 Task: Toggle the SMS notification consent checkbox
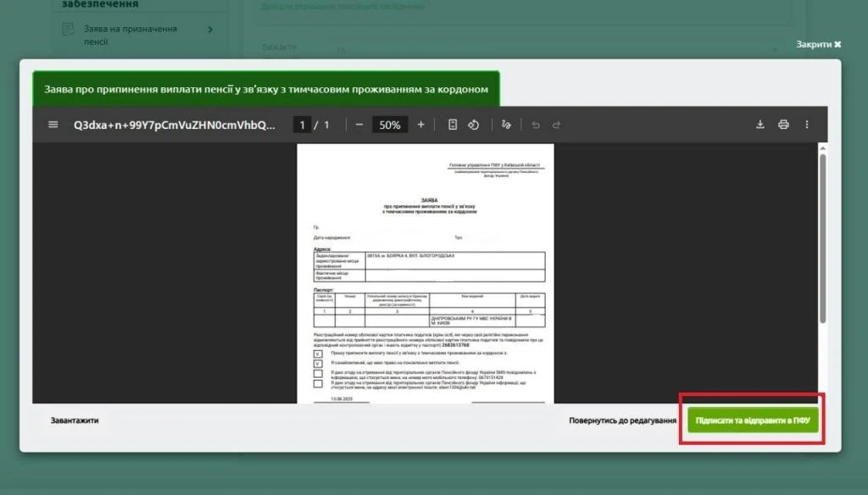[x=318, y=373]
